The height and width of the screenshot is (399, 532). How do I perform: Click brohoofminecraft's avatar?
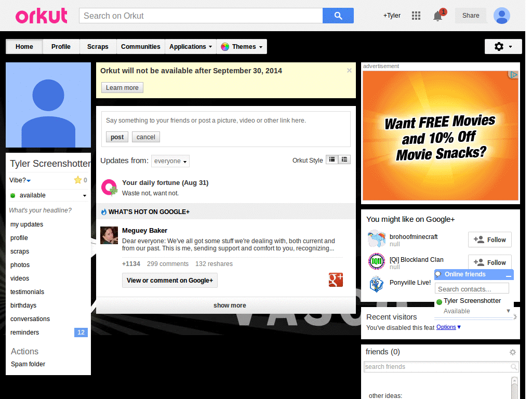377,238
